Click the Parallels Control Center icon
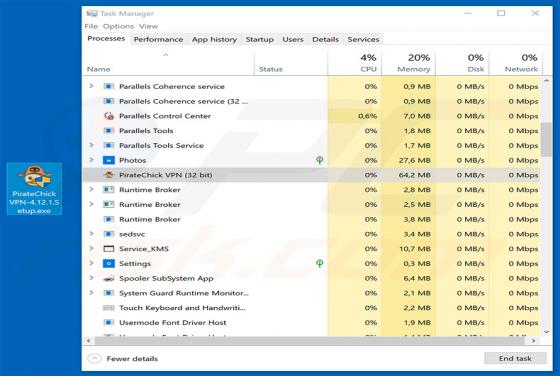 [109, 116]
